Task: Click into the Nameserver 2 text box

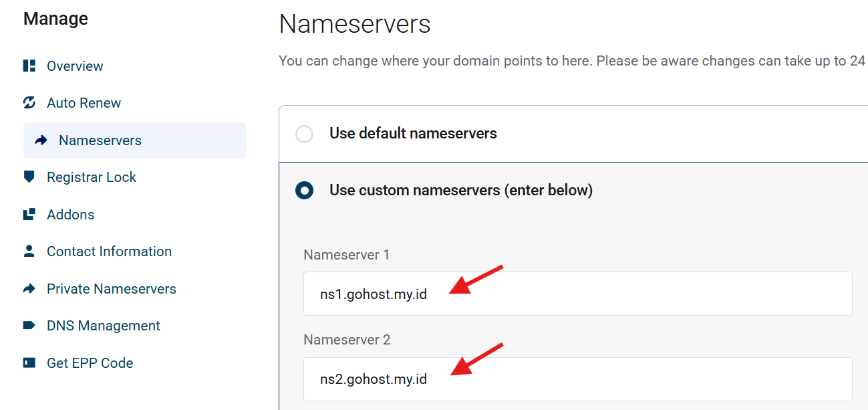Action: point(577,379)
